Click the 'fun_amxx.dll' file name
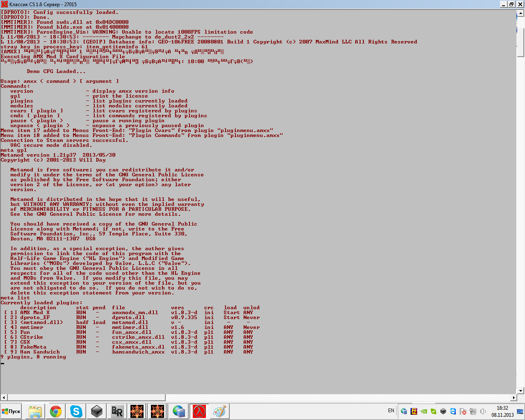The width and height of the screenshot is (525, 420). point(132,332)
